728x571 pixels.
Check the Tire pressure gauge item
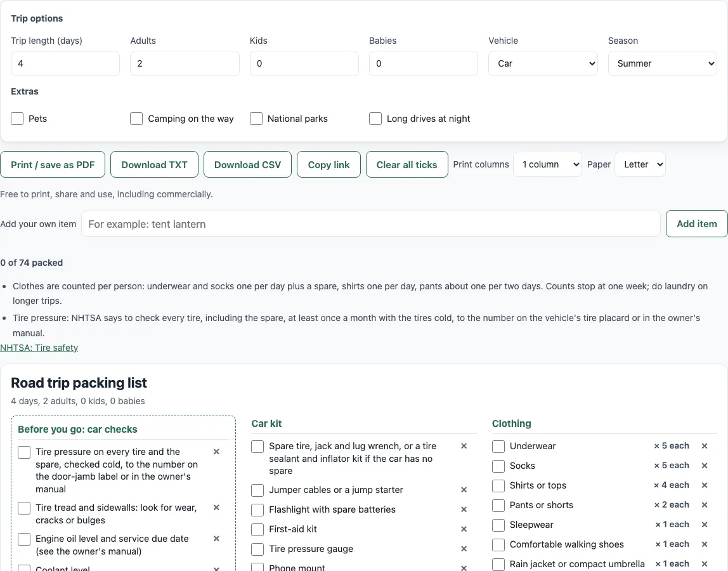(x=257, y=549)
